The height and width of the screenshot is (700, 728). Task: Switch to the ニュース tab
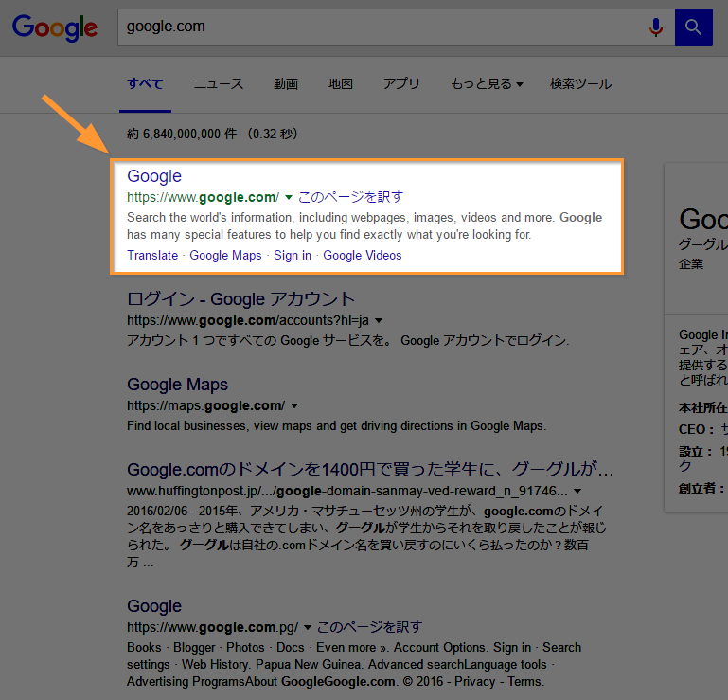click(219, 83)
